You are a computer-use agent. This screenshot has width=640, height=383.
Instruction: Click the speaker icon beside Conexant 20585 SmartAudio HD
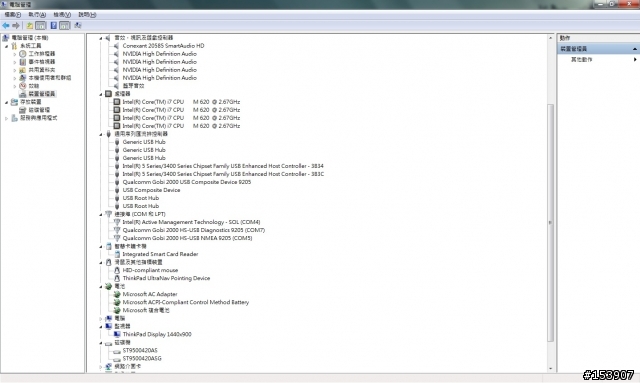click(116, 46)
